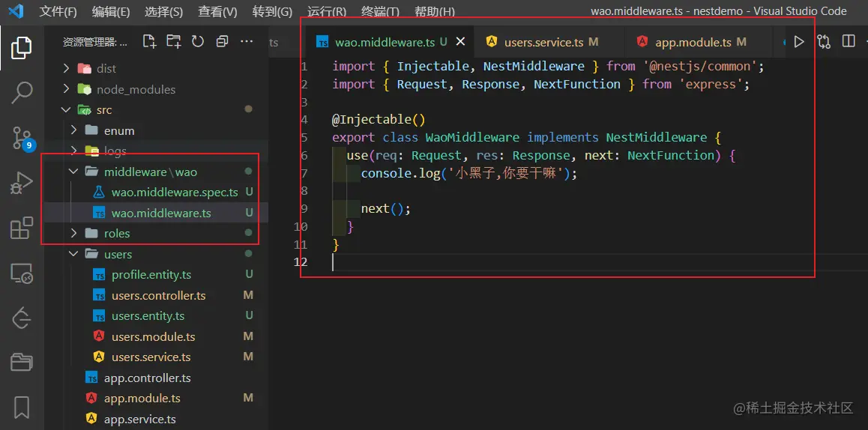This screenshot has height=430, width=868.
Task: Open the 查看(V) menu
Action: [x=217, y=12]
